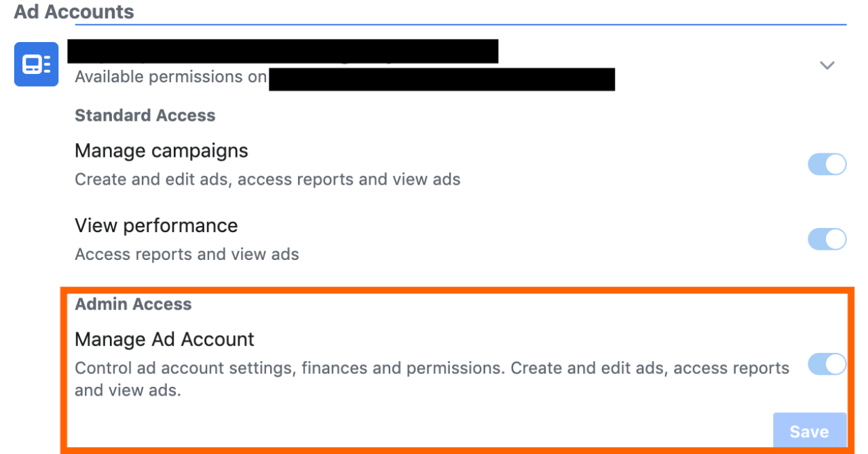Select the redacted ad account name
This screenshot has width=868, height=454.
[x=283, y=51]
